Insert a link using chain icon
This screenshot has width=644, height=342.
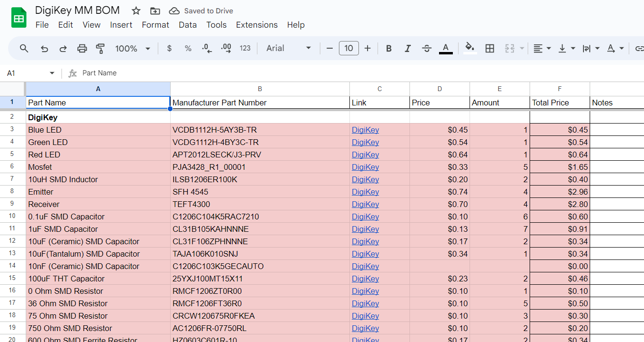tap(639, 48)
